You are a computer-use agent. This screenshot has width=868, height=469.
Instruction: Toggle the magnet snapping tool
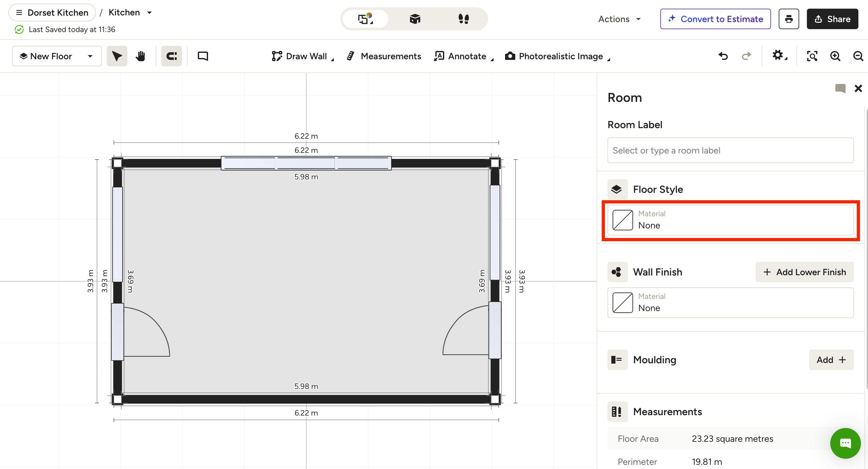172,56
